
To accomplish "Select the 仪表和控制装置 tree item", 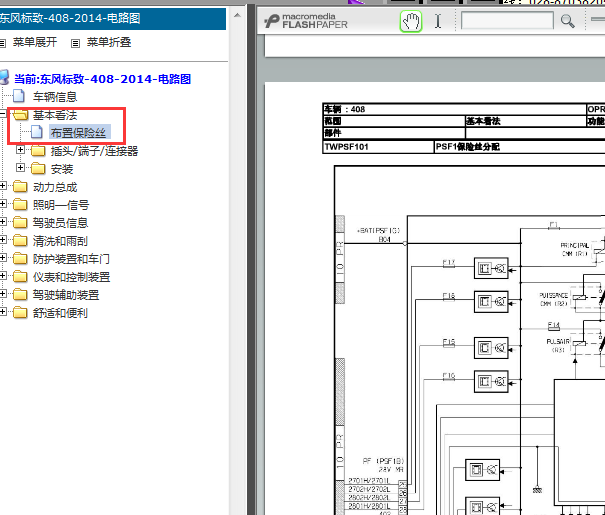I will (x=71, y=277).
